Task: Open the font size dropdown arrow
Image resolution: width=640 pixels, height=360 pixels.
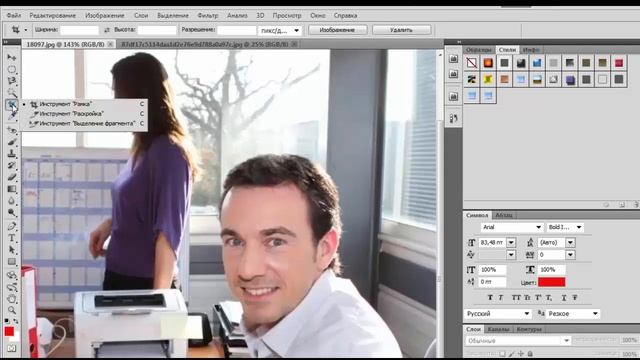Action: 511,242
